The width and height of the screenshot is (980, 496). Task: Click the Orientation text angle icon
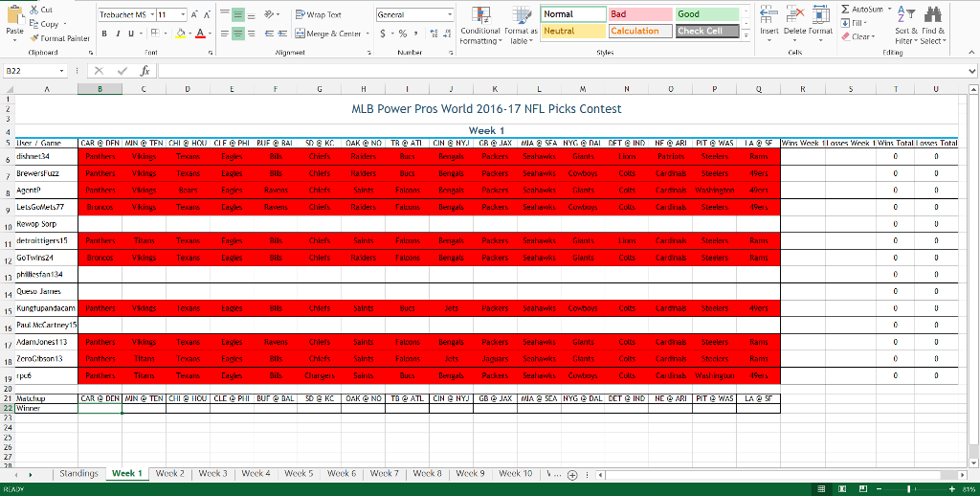269,14
